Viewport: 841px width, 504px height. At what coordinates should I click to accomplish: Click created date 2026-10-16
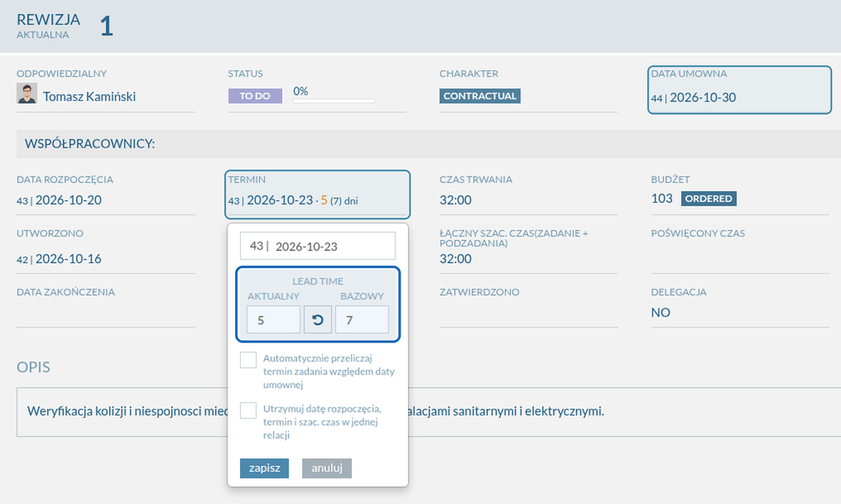pos(68,259)
